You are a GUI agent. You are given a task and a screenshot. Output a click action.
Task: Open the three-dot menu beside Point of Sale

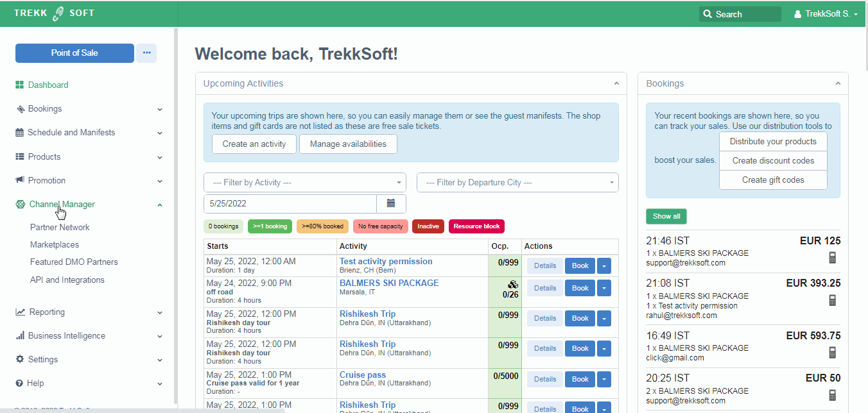tap(146, 53)
